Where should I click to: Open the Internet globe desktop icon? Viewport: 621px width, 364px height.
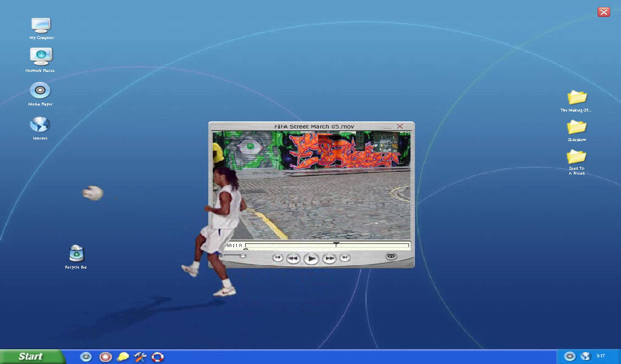pyautogui.click(x=40, y=125)
